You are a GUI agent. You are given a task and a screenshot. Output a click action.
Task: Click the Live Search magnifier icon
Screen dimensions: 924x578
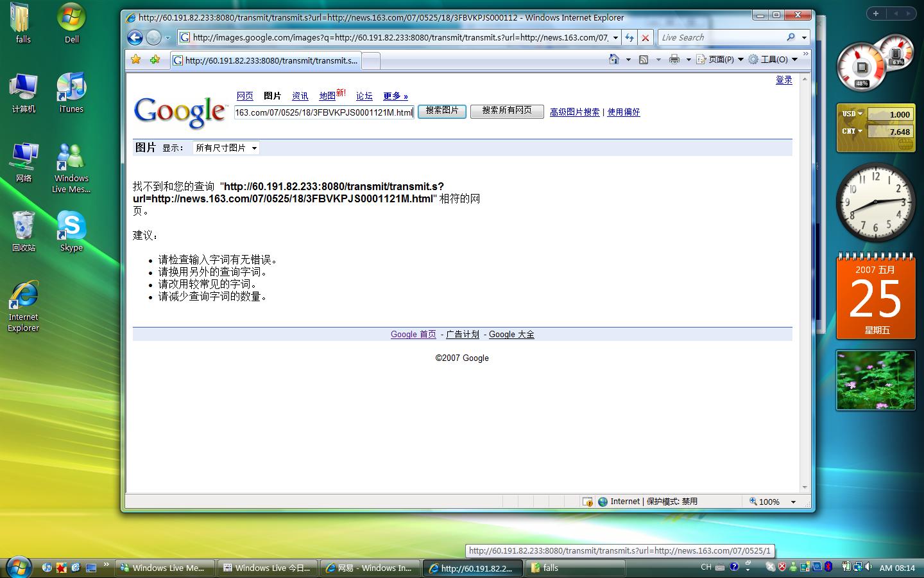pyautogui.click(x=791, y=37)
